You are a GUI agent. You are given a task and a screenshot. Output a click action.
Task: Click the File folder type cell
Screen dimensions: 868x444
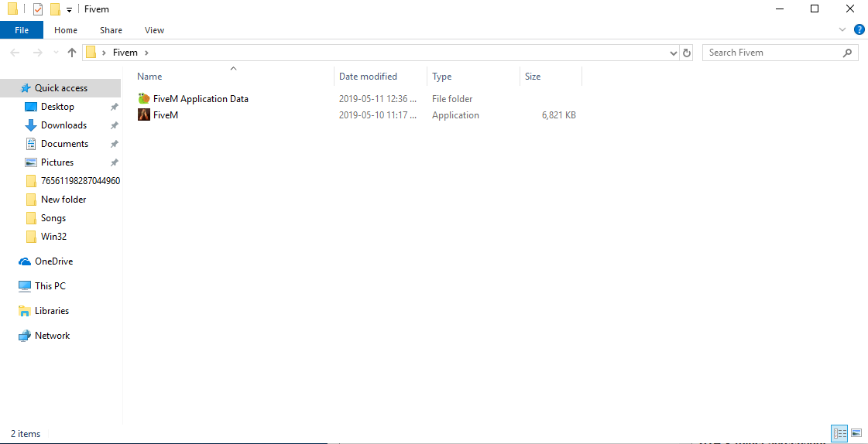coord(452,99)
